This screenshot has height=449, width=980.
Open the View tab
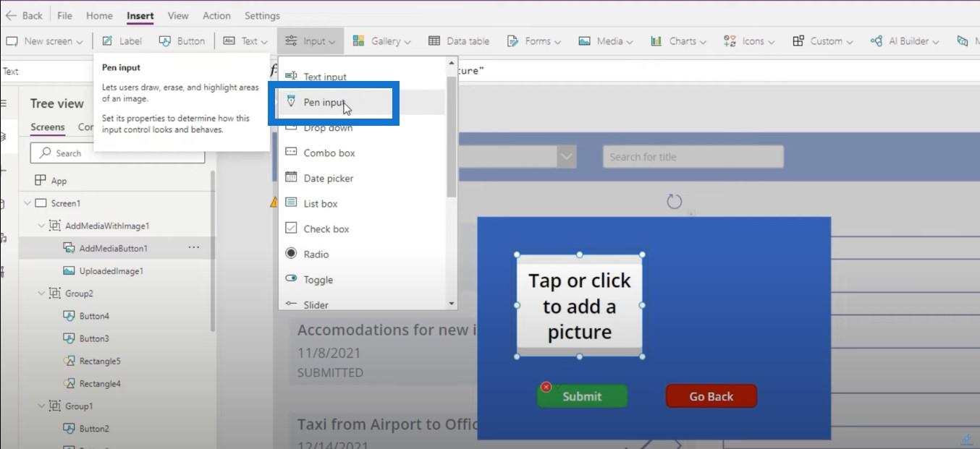(x=178, y=15)
